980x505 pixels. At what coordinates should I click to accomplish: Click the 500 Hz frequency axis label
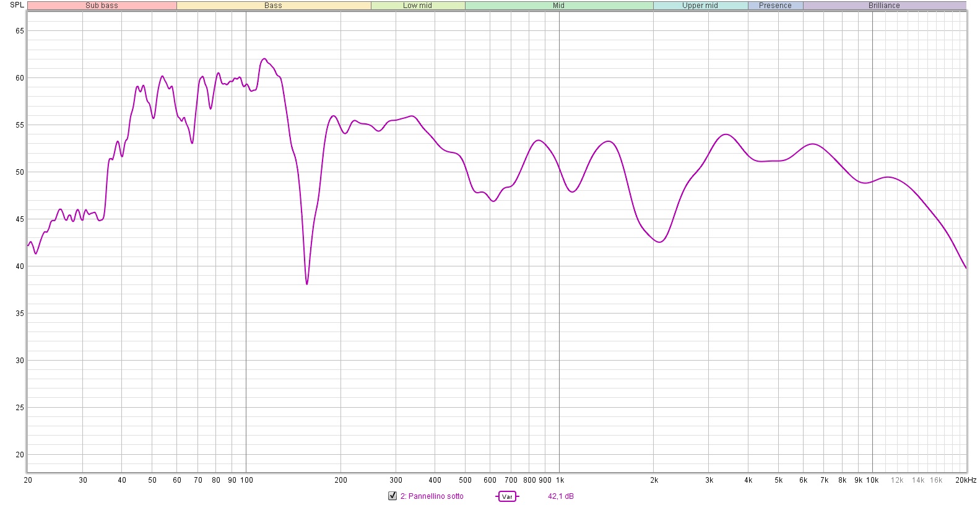[465, 480]
